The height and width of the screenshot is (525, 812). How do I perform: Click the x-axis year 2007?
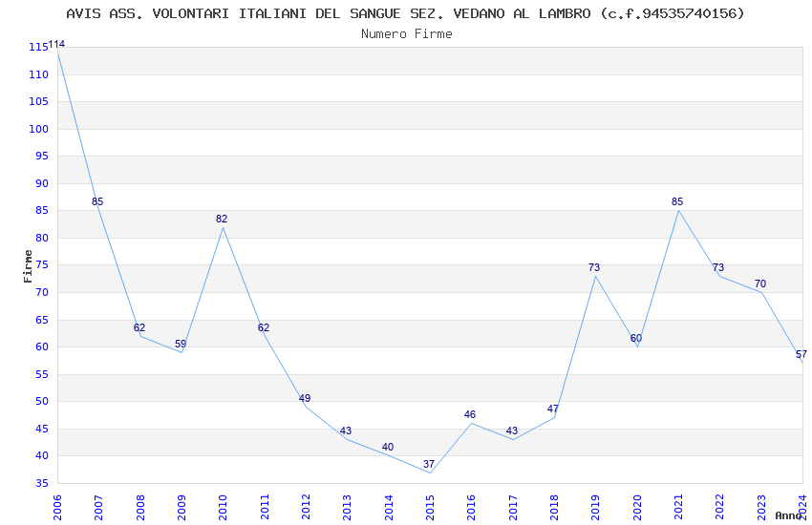point(98,508)
